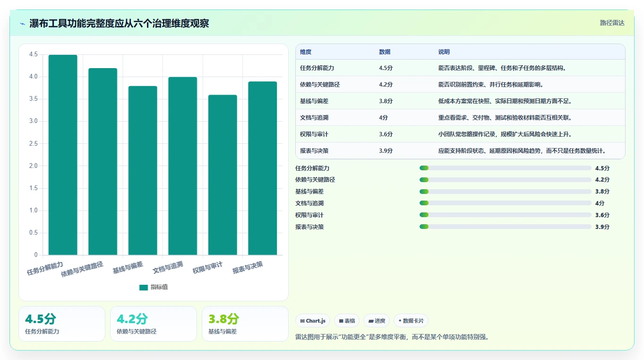
Task: Open the 4.2分 依赖与关键路径 data card
Action: (x=154, y=324)
